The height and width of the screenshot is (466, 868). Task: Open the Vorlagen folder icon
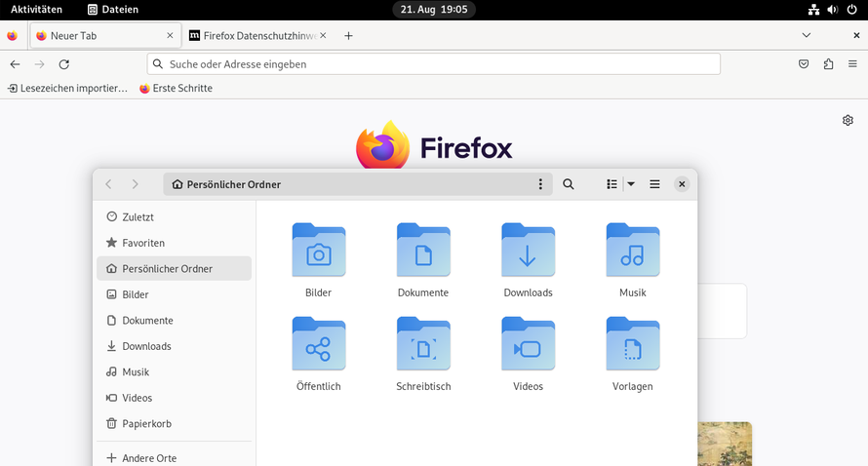[x=633, y=344]
